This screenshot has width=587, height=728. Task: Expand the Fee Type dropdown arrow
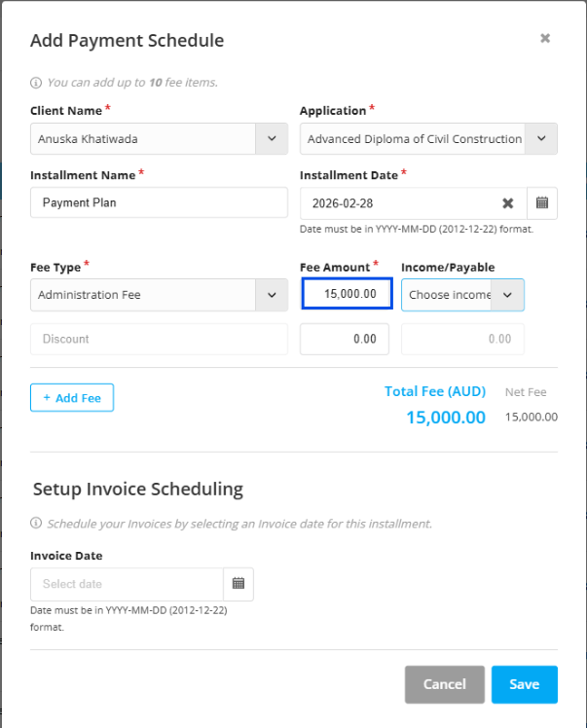[271, 295]
